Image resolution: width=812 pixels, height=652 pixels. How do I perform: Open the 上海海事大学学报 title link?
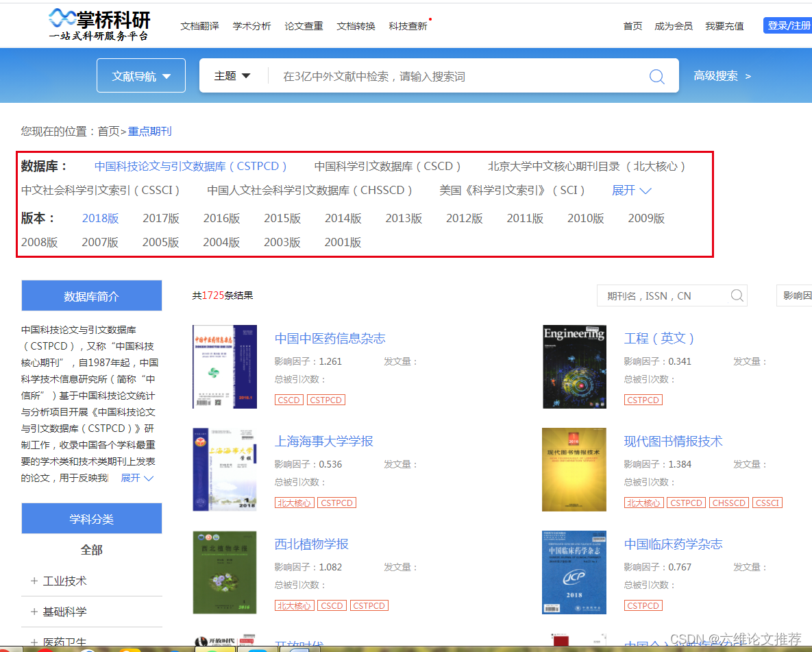[x=323, y=441]
